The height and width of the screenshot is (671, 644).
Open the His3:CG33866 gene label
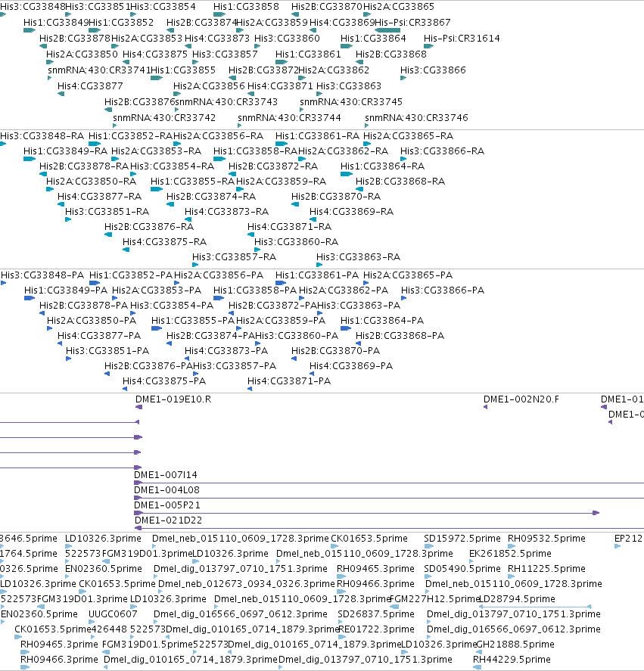(x=433, y=70)
